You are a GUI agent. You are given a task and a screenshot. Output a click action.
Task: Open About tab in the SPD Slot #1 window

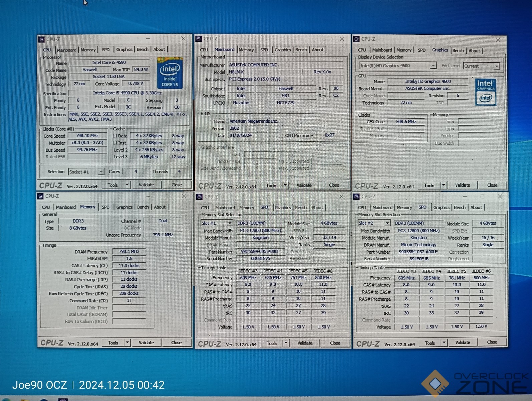tap(317, 208)
